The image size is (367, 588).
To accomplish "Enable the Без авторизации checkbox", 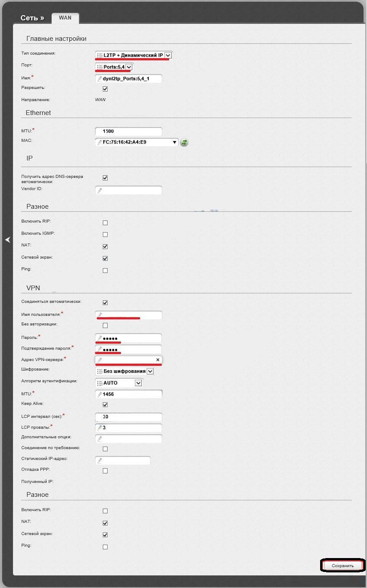I will pos(105,325).
